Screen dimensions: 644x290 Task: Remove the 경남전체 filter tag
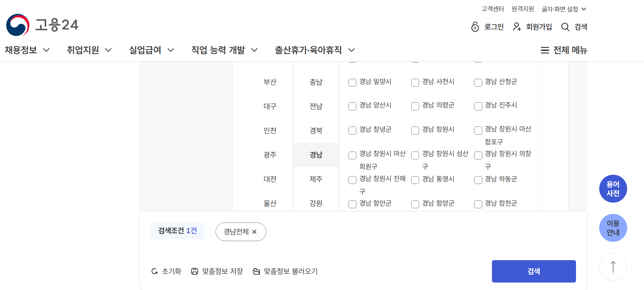click(254, 232)
